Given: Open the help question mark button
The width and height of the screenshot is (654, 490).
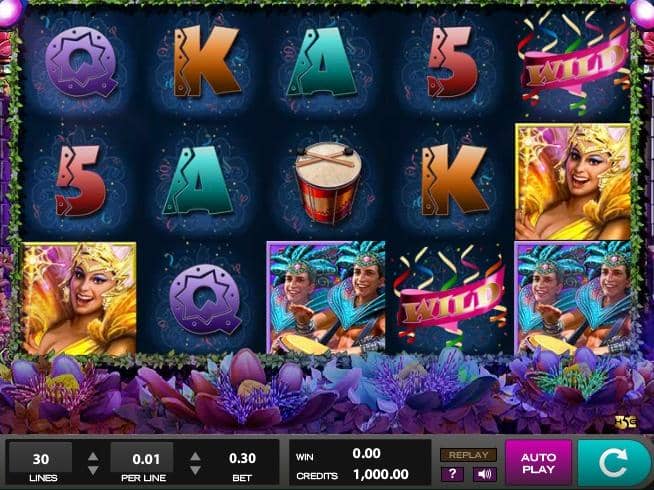Looking at the screenshot, I should [x=453, y=474].
